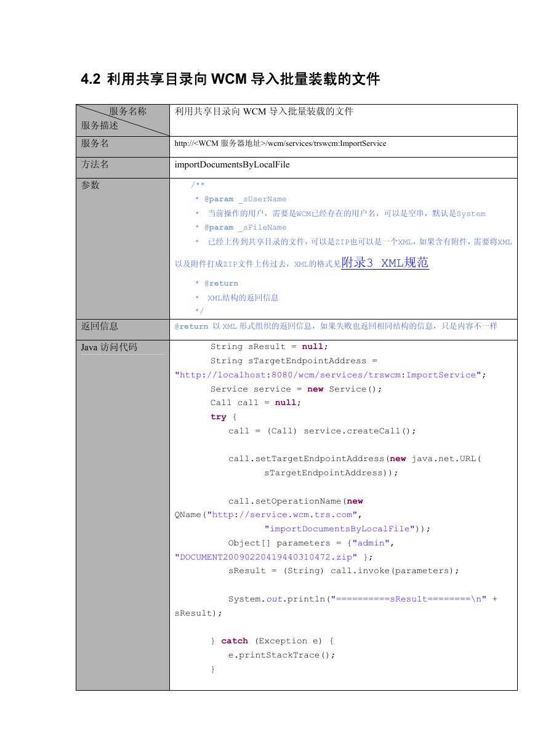Click the 参数 row label
This screenshot has height=756, width=535.
point(91,185)
